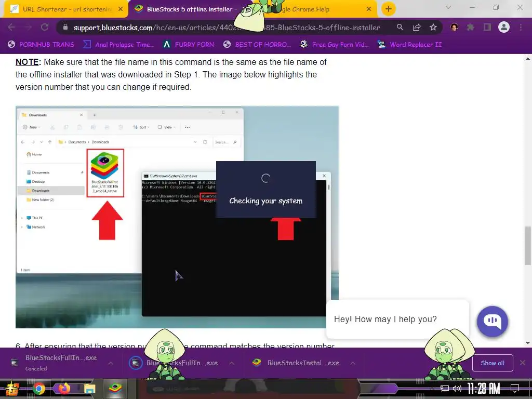
Task: Open the support chat bubble button
Action: 493,321
